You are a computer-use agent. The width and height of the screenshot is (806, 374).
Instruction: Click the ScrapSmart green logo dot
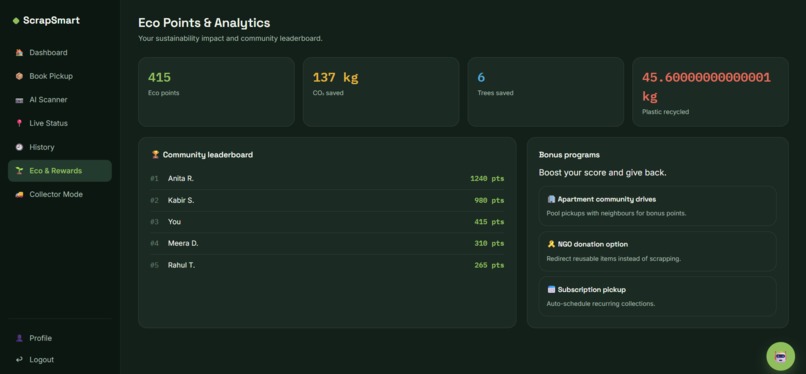coord(15,21)
